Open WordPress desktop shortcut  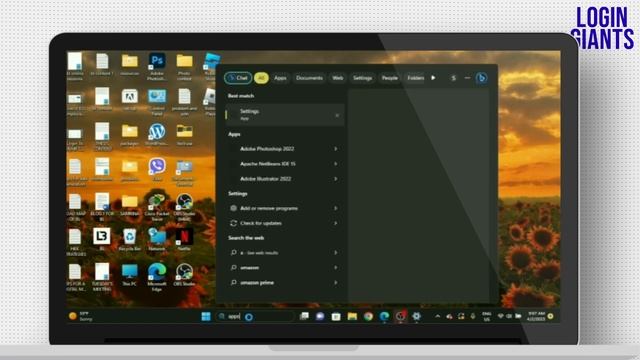pos(157,135)
